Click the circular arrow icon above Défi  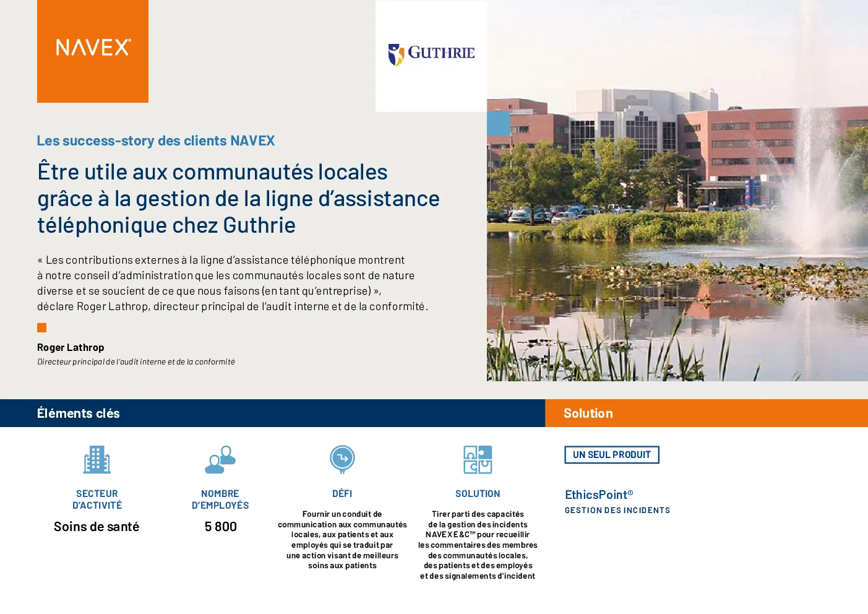(342, 460)
